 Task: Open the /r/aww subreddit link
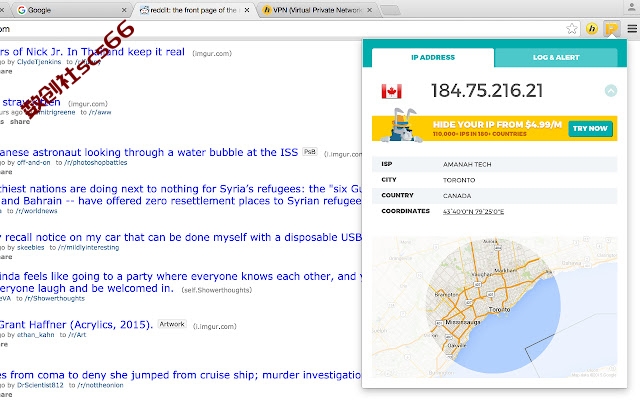[100, 112]
